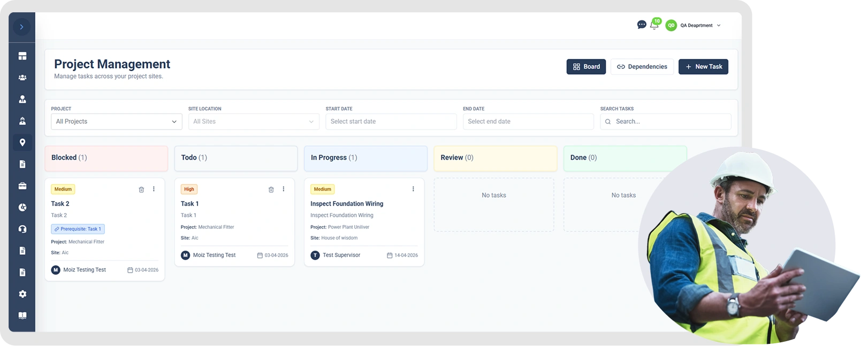Click the Prerequisite: Task 1 tag
Screen dimensions: 868x346
click(x=78, y=229)
